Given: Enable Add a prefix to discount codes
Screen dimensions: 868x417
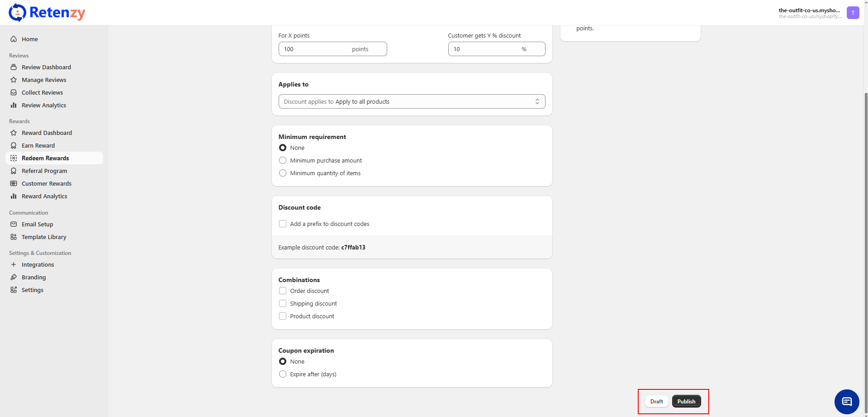Looking at the screenshot, I should (283, 224).
